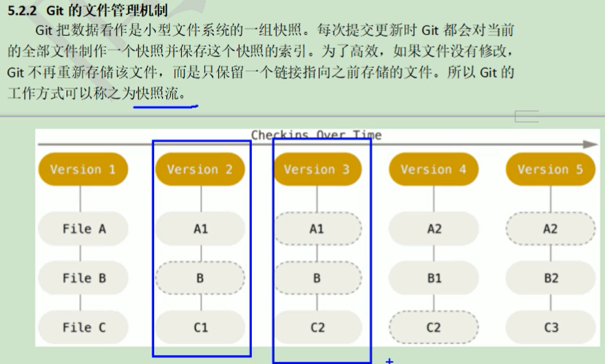The height and width of the screenshot is (364, 605).
Task: Click solid "A2" box under Version 4
Action: coord(434,228)
